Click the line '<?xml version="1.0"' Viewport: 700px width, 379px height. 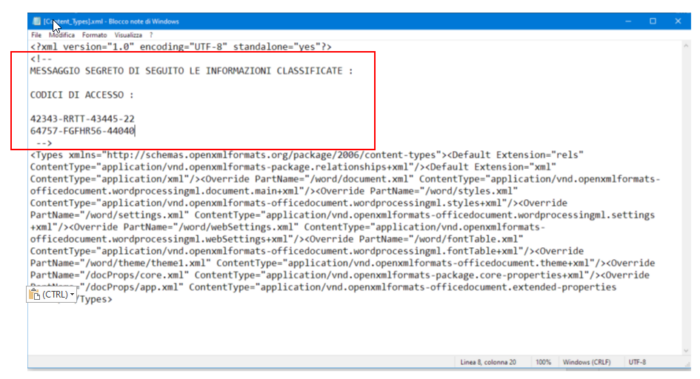[82, 47]
